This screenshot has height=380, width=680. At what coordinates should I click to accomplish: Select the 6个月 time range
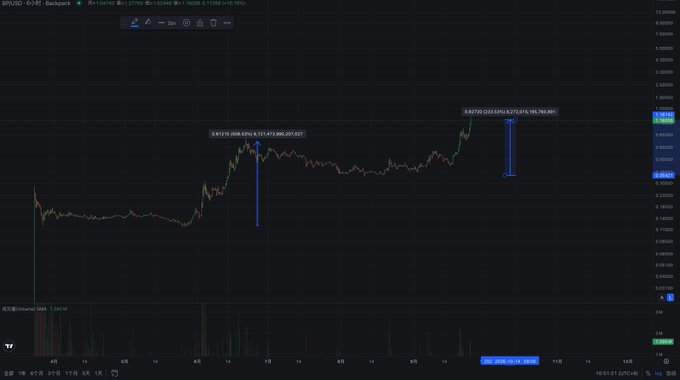tap(37, 373)
